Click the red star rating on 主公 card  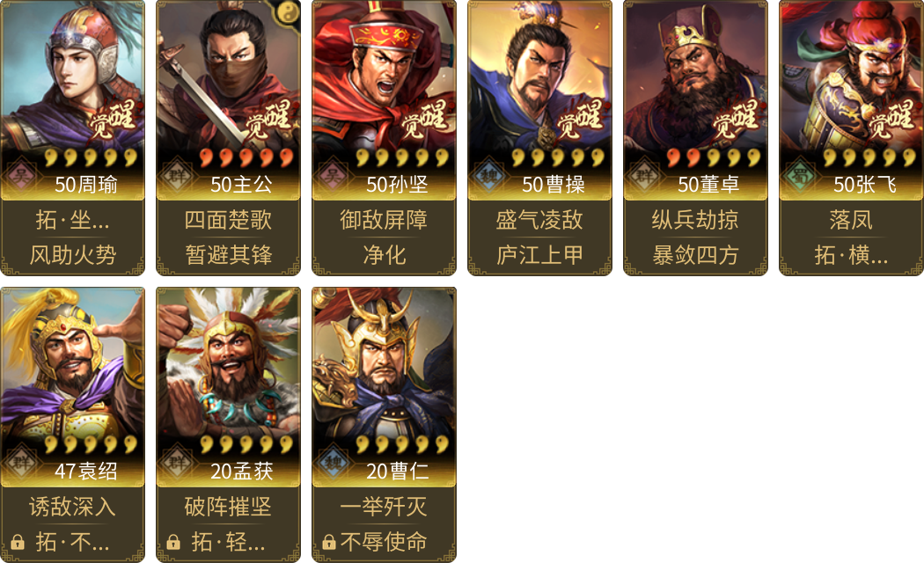246,157
